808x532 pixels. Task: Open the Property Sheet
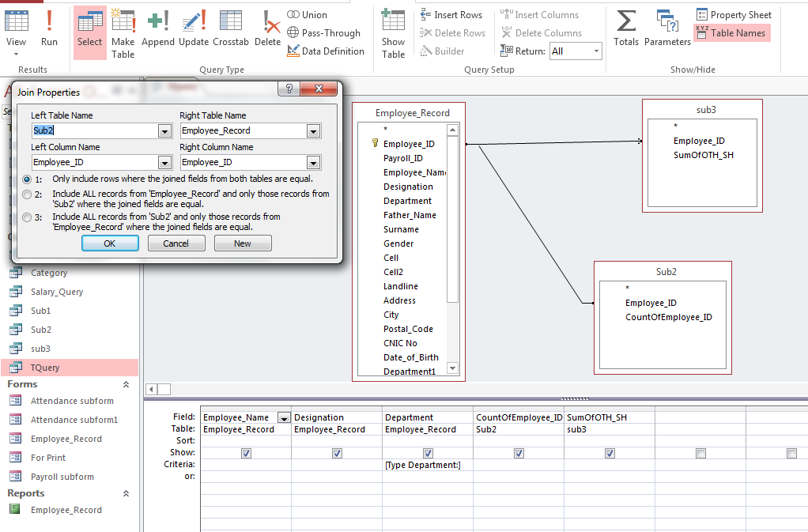tap(734, 15)
